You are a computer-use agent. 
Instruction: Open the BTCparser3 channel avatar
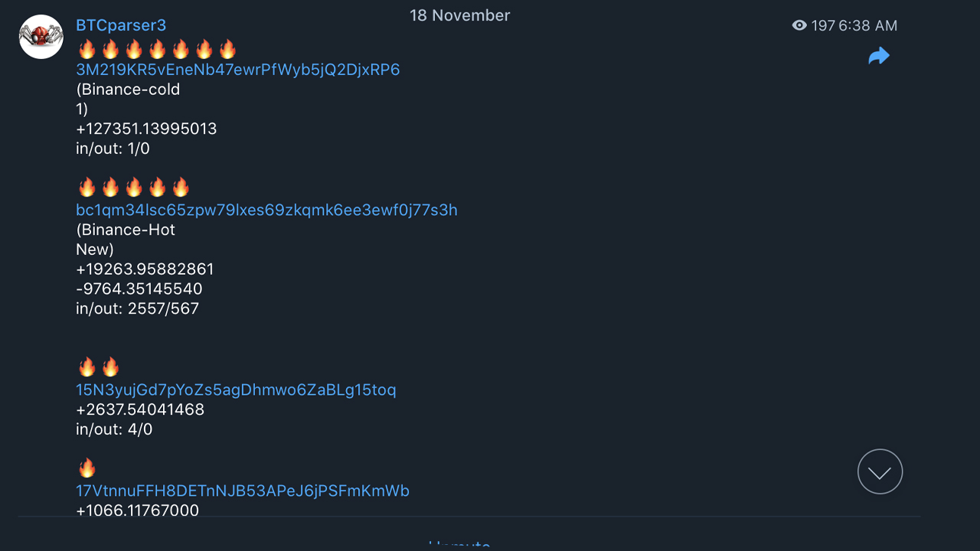tap(41, 37)
